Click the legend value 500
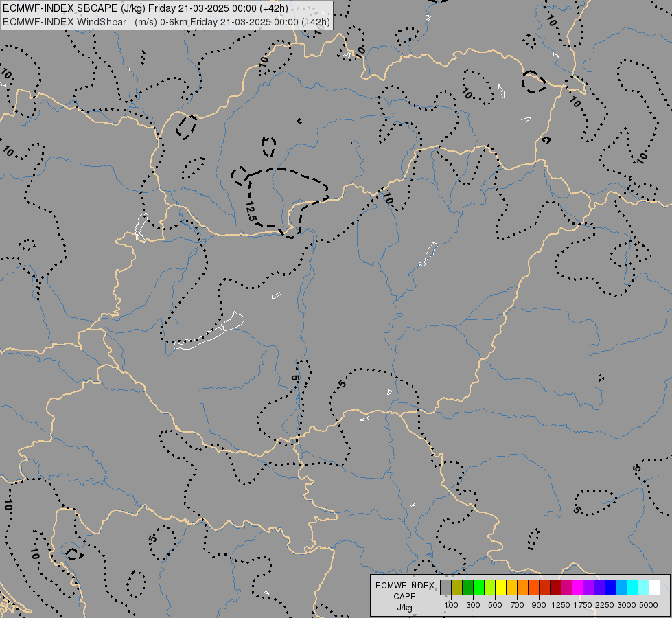Screen dimensions: 672x618 pos(495,605)
